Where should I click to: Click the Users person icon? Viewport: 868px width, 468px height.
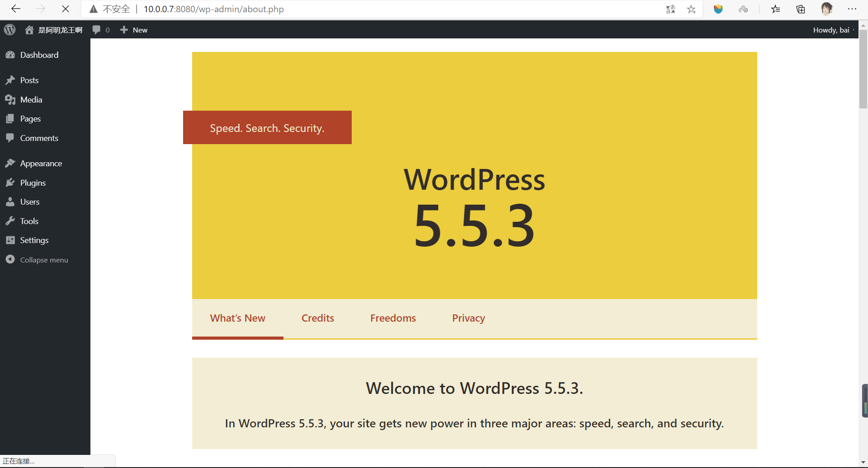tap(10, 201)
